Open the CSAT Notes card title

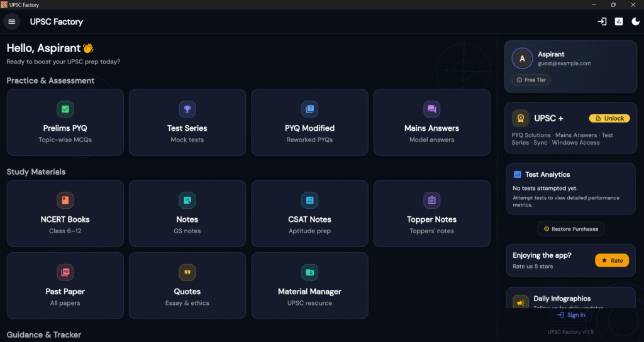click(309, 219)
